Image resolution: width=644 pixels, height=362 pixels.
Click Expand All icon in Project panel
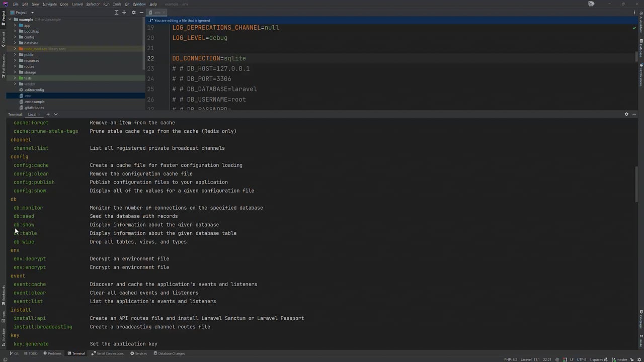tap(116, 13)
